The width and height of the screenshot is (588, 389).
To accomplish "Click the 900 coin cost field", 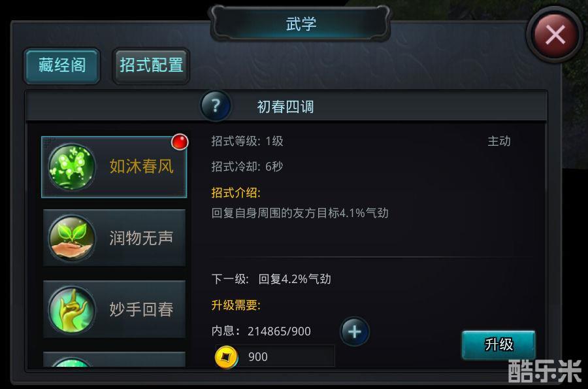I will click(x=275, y=356).
